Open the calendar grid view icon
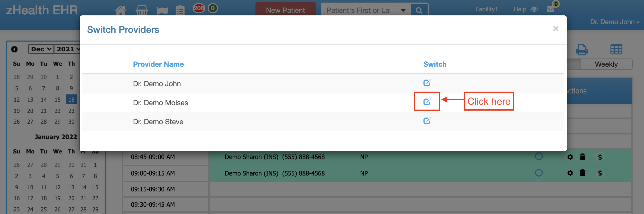Image resolution: width=644 pixels, height=214 pixels. [616, 50]
